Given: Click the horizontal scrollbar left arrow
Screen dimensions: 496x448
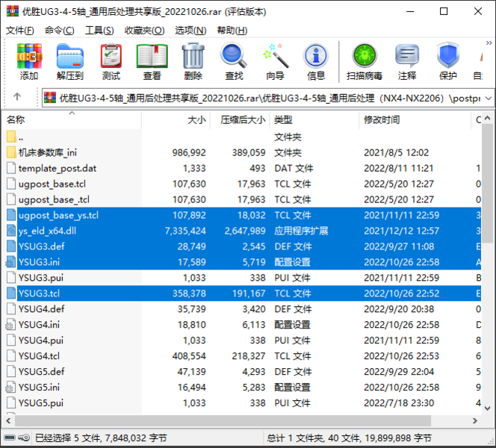Looking at the screenshot, I should click(x=8, y=420).
